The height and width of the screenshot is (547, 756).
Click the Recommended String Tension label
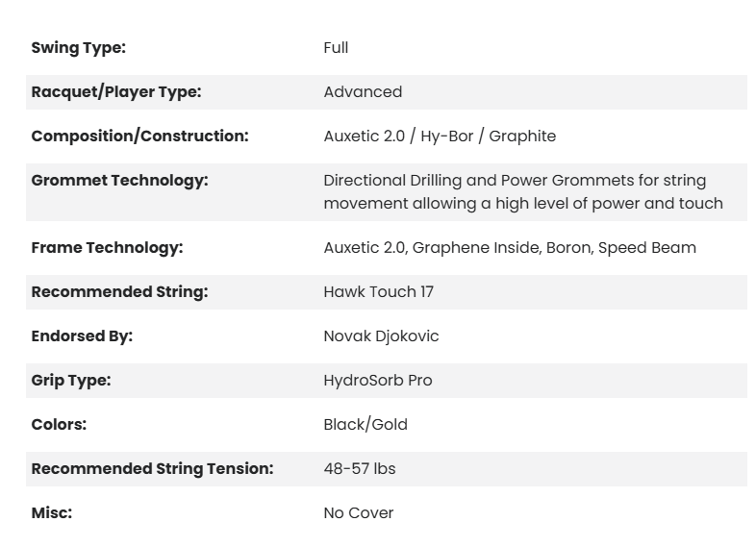pyautogui.click(x=152, y=469)
